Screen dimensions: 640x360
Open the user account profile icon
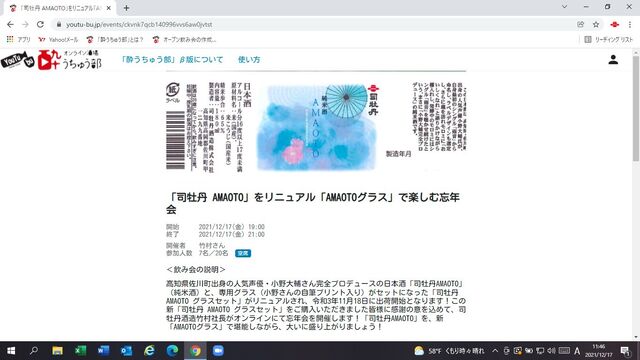[613, 60]
